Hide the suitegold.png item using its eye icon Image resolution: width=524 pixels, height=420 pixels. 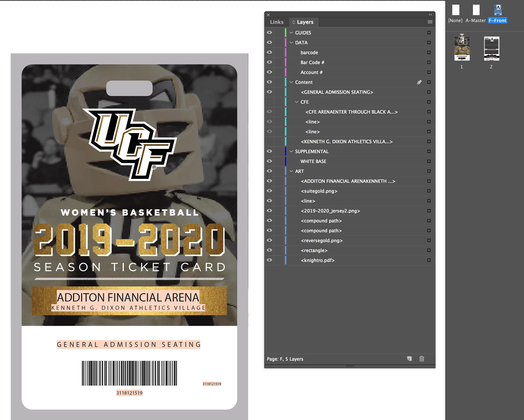[269, 191]
